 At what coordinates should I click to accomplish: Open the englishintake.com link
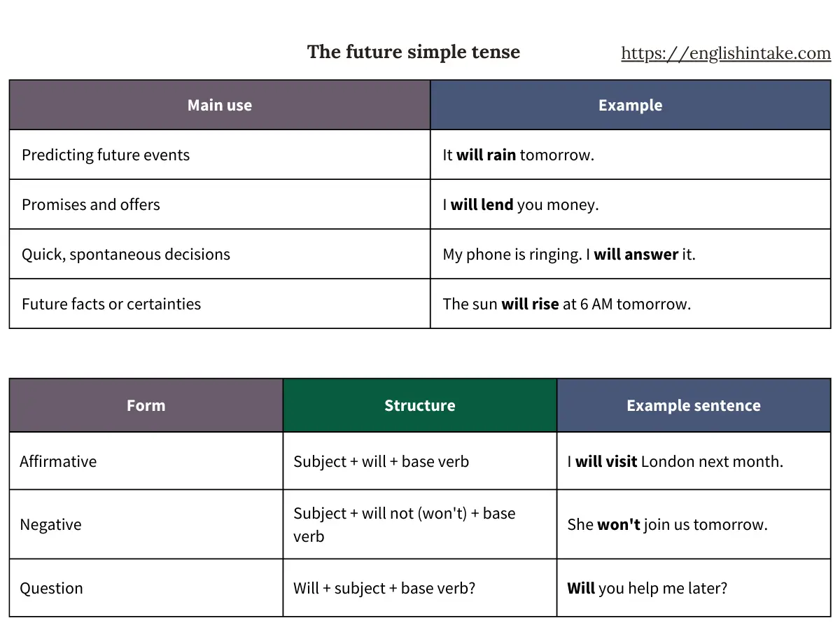point(725,54)
